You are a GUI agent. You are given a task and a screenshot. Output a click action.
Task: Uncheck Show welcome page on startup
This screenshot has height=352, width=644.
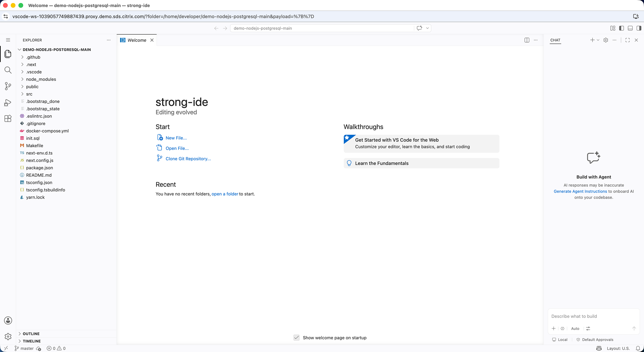coord(297,338)
